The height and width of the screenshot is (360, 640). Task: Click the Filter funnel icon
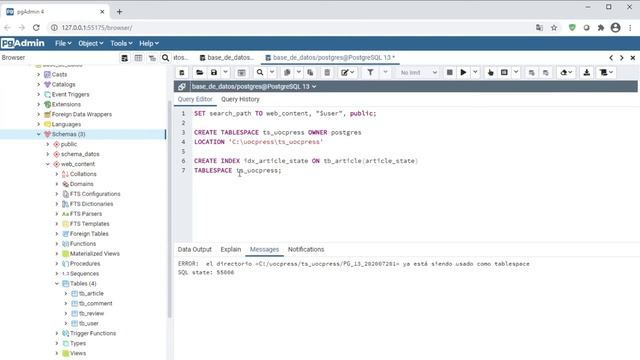tap(370, 72)
